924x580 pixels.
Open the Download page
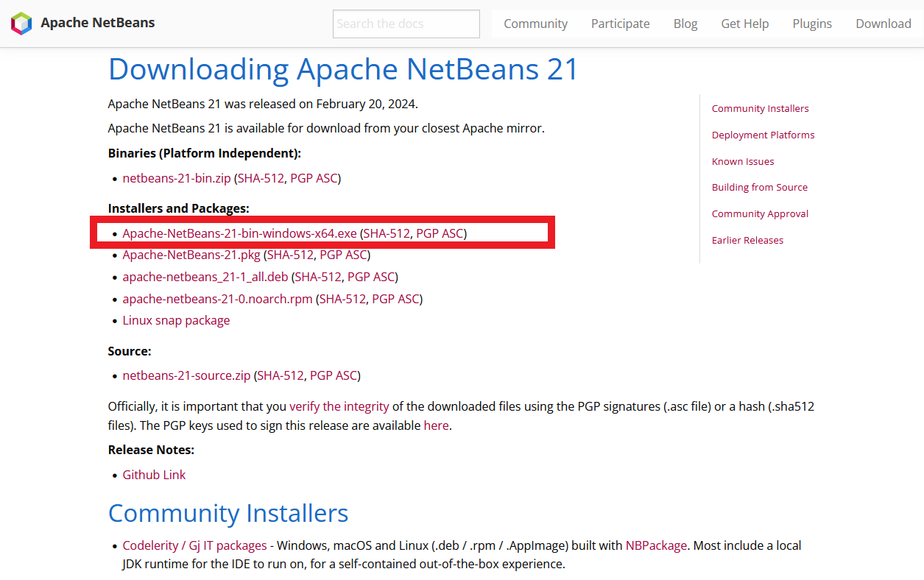pyautogui.click(x=883, y=23)
